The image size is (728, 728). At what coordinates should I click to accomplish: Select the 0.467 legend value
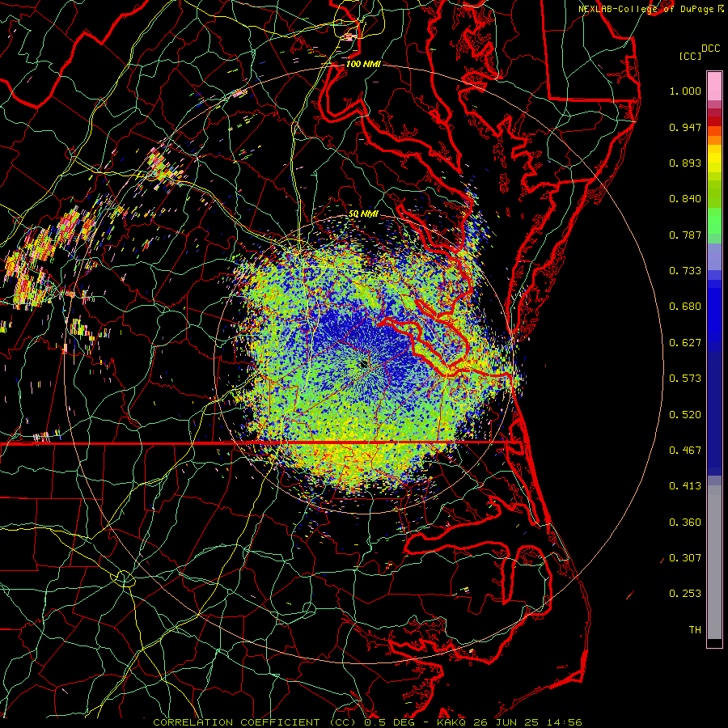685,451
